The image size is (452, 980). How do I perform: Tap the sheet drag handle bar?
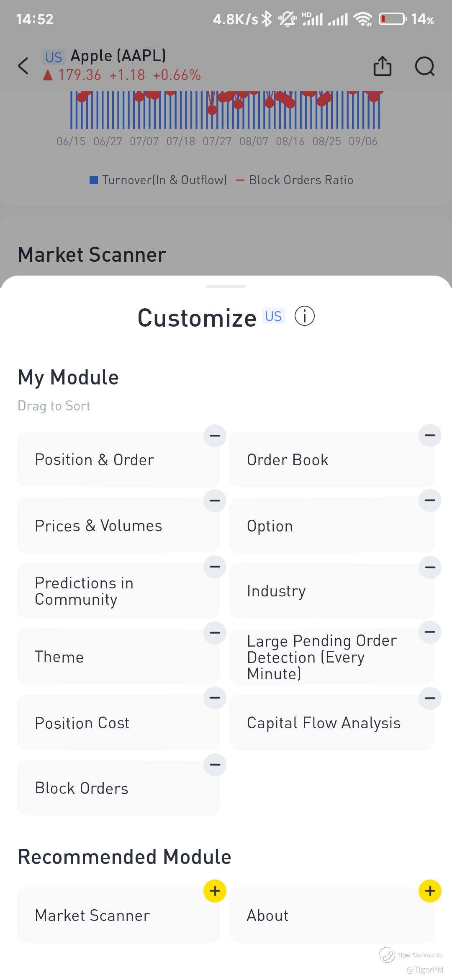tap(226, 286)
